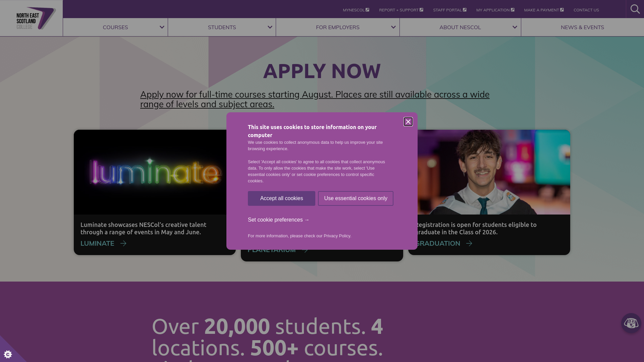Click external link icon beside MY APPLICATION
Image resolution: width=644 pixels, height=362 pixels.
tap(513, 10)
